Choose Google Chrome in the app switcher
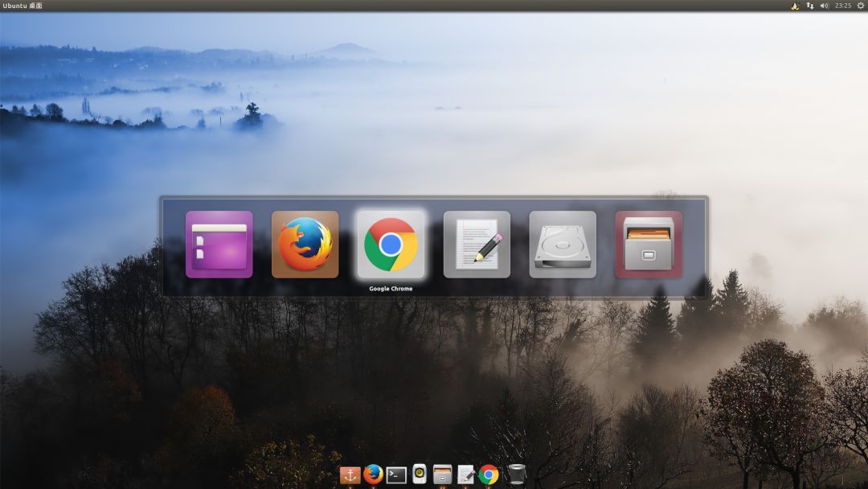Screen dimensions: 868x489 pos(391,244)
